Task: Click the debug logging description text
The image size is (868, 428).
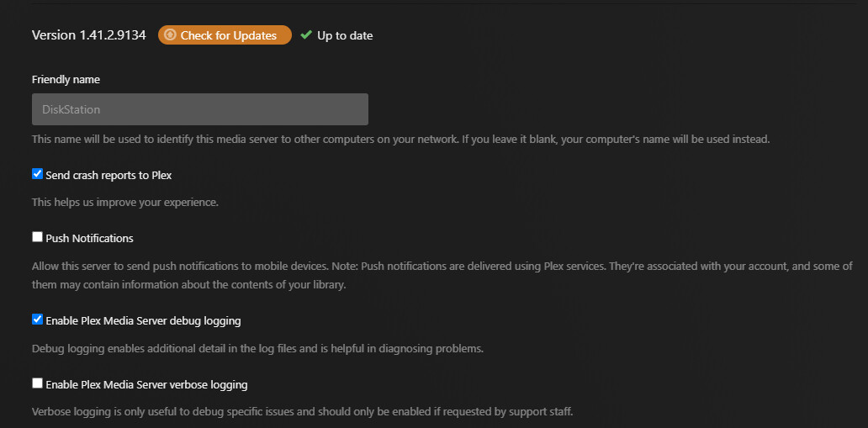Action: tap(257, 348)
